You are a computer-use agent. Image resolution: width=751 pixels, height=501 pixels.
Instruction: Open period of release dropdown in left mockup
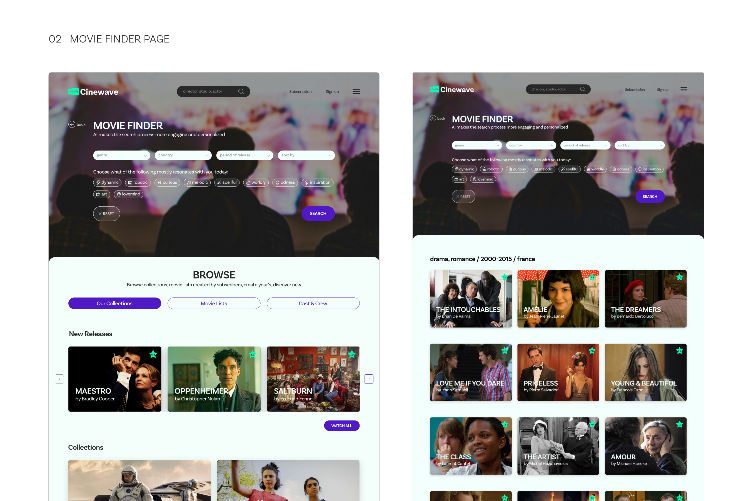point(244,155)
